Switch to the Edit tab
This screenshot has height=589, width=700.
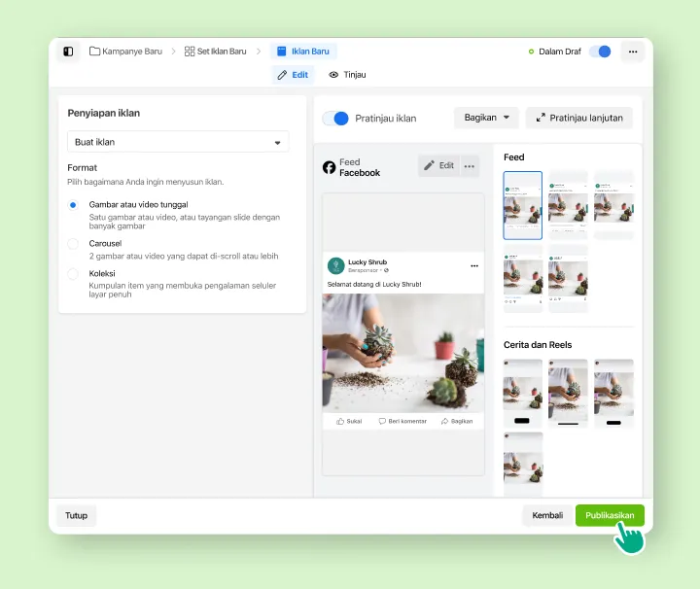[293, 75]
